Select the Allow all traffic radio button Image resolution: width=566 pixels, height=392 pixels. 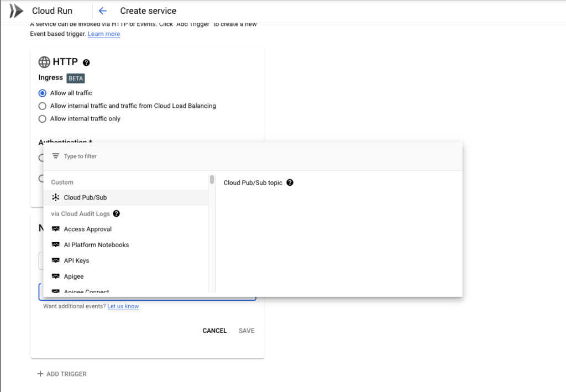43,93
